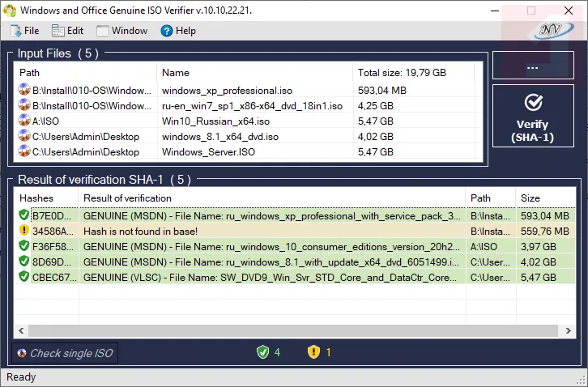The image size is (588, 387).
Task: Click the disc icon for ru-en_win7_sp1 row
Action: [24, 104]
